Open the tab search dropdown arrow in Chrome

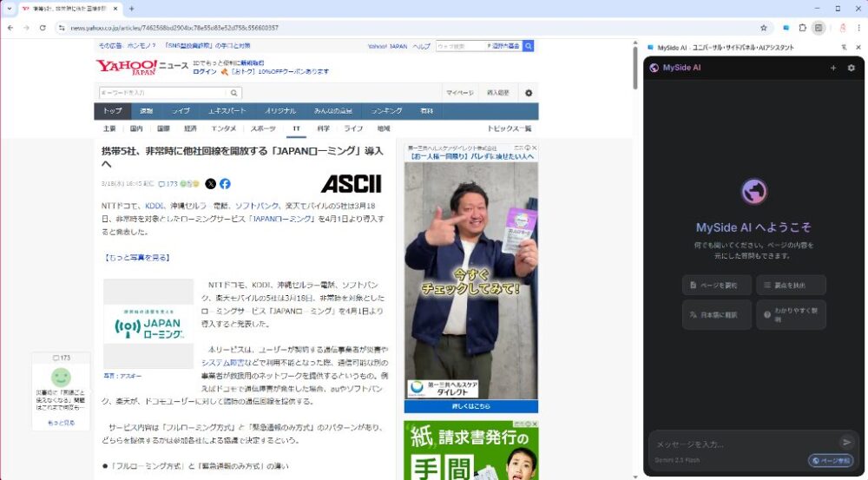tap(9, 9)
